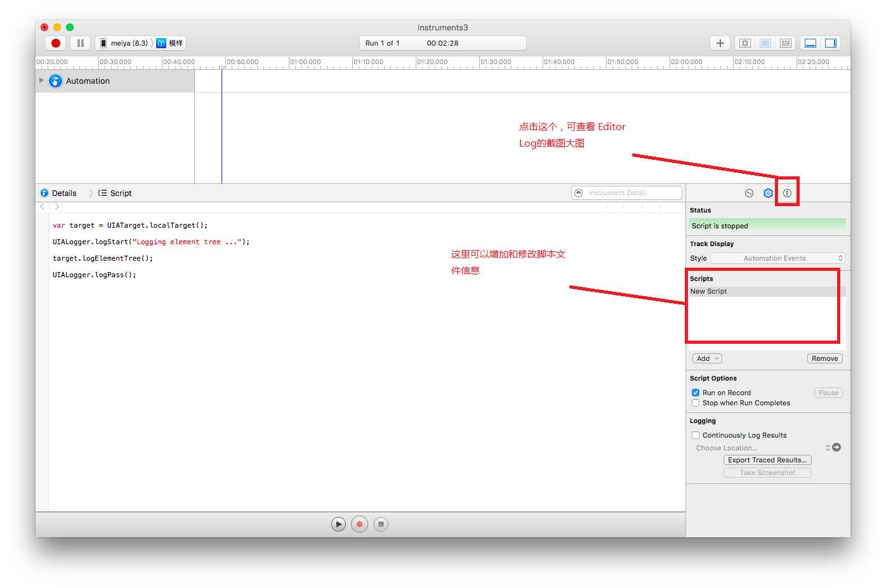Open the record settings inspector tab

[749, 193]
